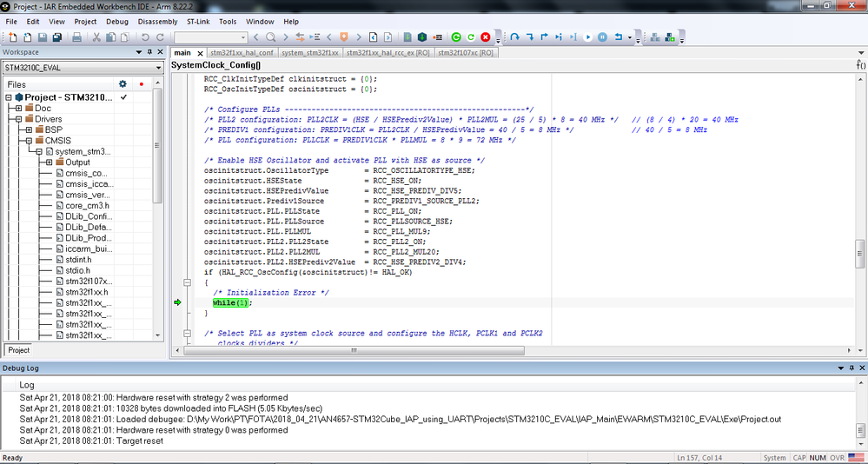Select stdio.h in the file tree
Screen dimensions: 868x464
77,270
